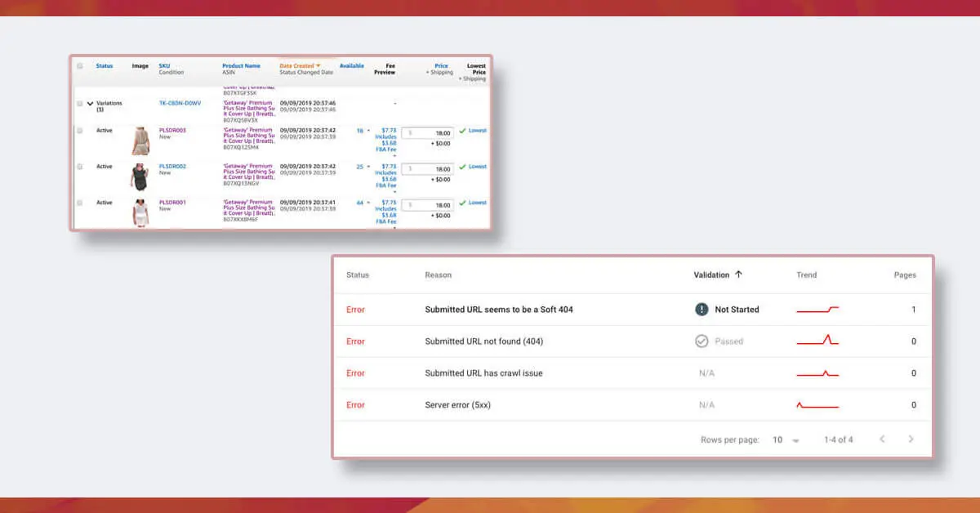Screen dimensions: 980x513
Task: Click the Passed checkmark circle icon
Action: click(x=702, y=341)
